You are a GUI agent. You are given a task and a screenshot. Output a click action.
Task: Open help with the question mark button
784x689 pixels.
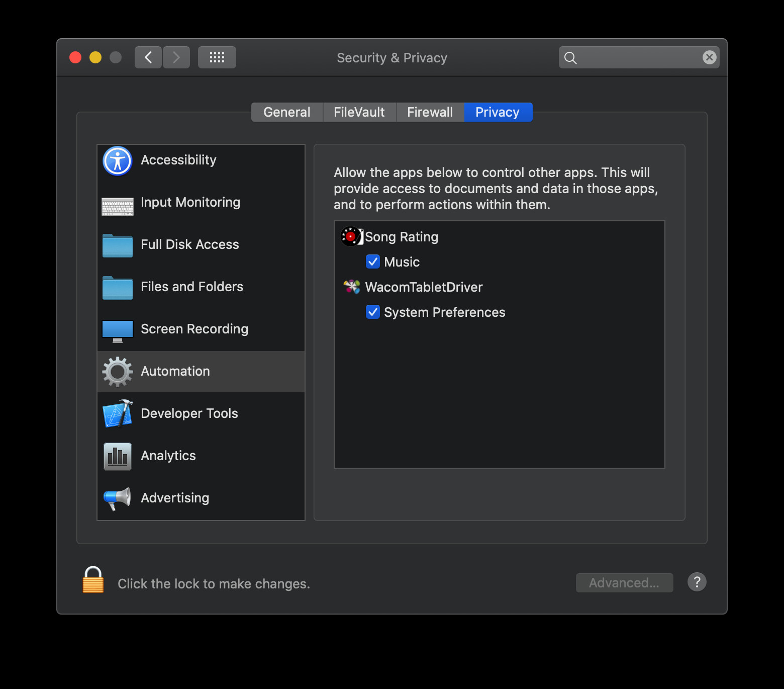coord(697,582)
